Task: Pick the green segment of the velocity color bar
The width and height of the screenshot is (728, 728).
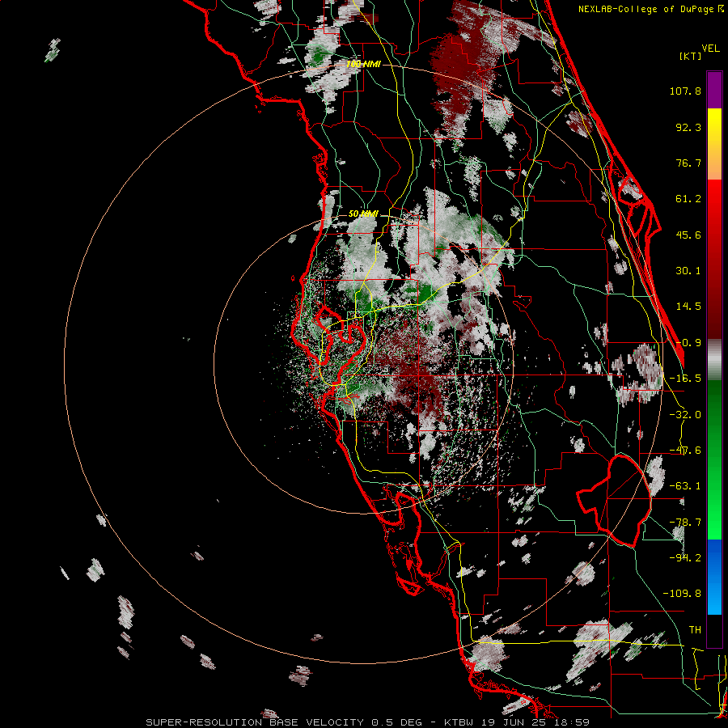Action: (x=714, y=459)
